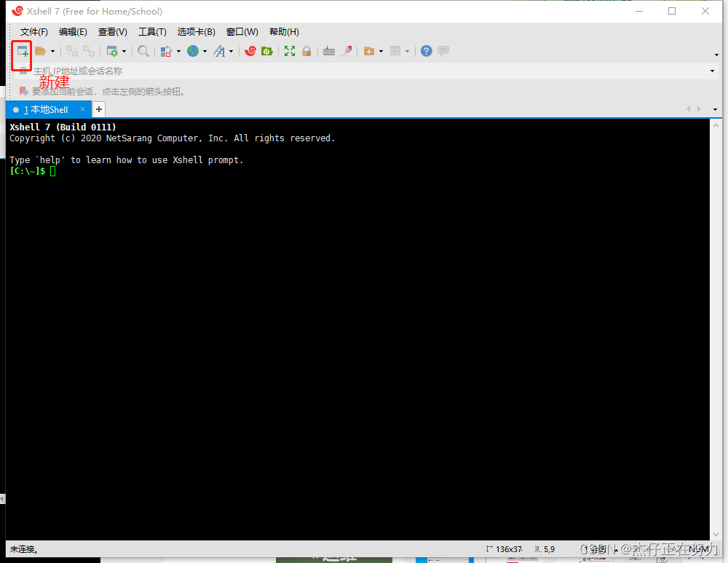Click the bookmark arrow add-session icon

pos(24,91)
